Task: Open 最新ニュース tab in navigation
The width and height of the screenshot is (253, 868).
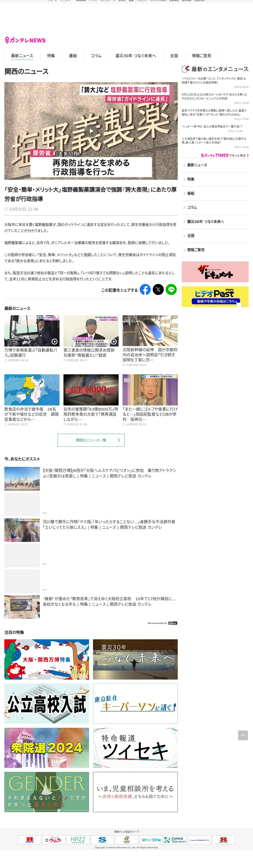Action: point(22,56)
